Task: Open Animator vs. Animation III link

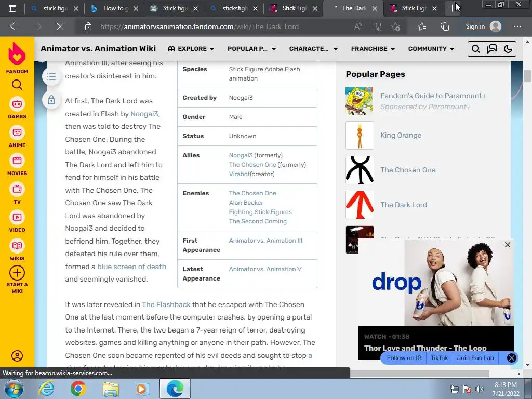Action: (x=265, y=241)
